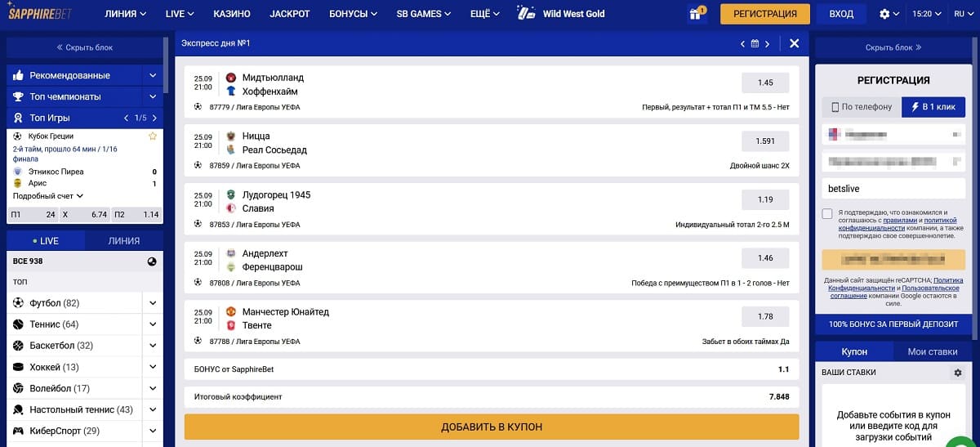Show previous top game arrow

click(x=126, y=118)
